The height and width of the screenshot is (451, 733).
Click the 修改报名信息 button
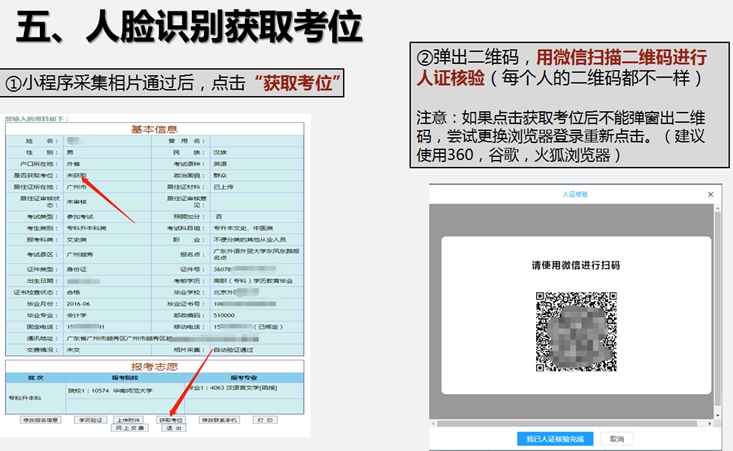tap(40, 420)
